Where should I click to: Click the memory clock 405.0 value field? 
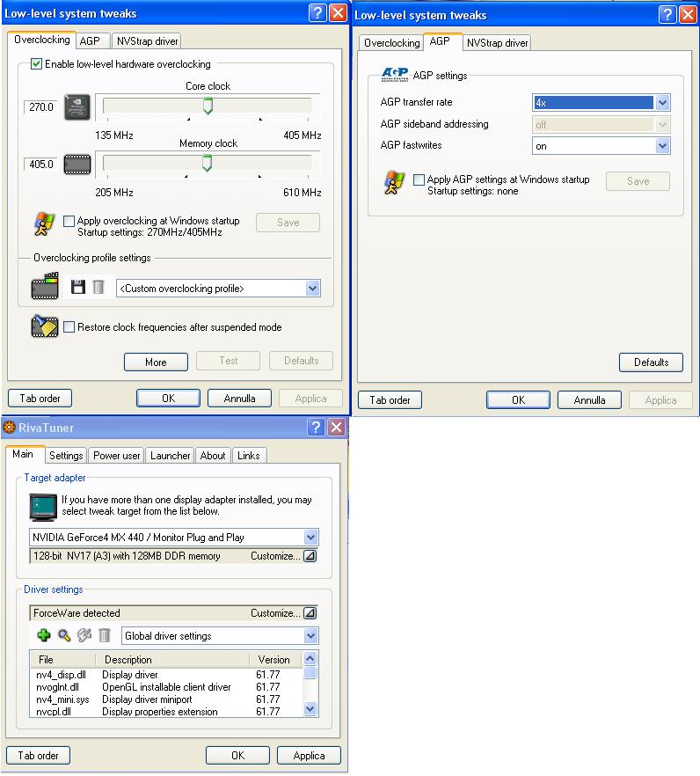(40, 165)
